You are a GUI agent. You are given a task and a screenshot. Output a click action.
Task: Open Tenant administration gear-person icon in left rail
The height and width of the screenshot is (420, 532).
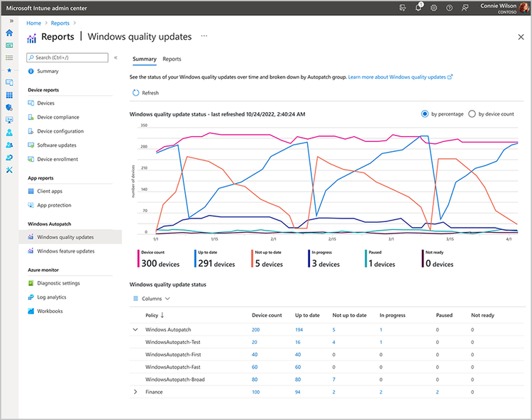pos(9,157)
